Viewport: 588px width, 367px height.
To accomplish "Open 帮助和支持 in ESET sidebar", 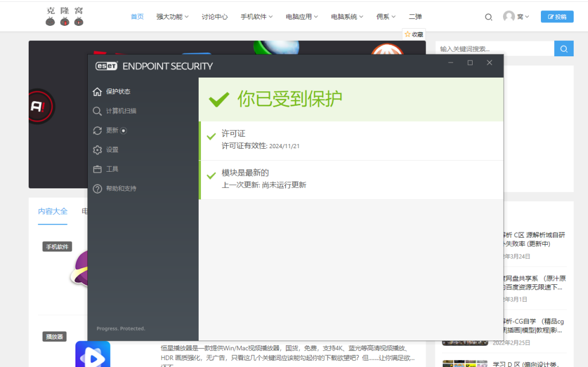I will [x=114, y=189].
